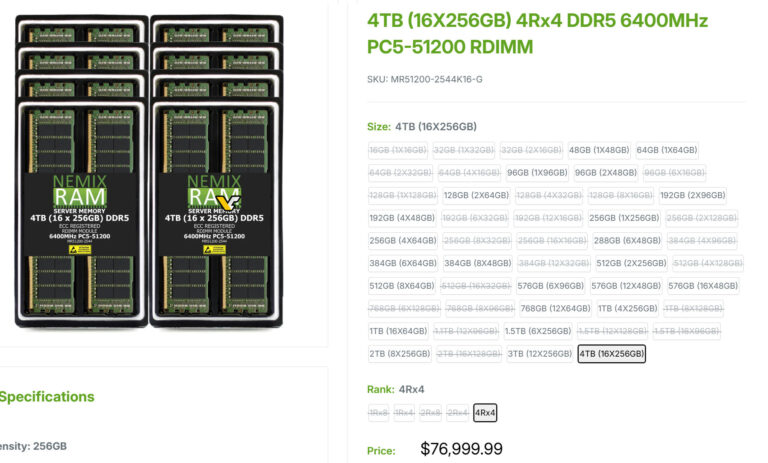Choose the 64GB (1X64GB) size
Screen dimensions: 768x463
[x=667, y=150]
